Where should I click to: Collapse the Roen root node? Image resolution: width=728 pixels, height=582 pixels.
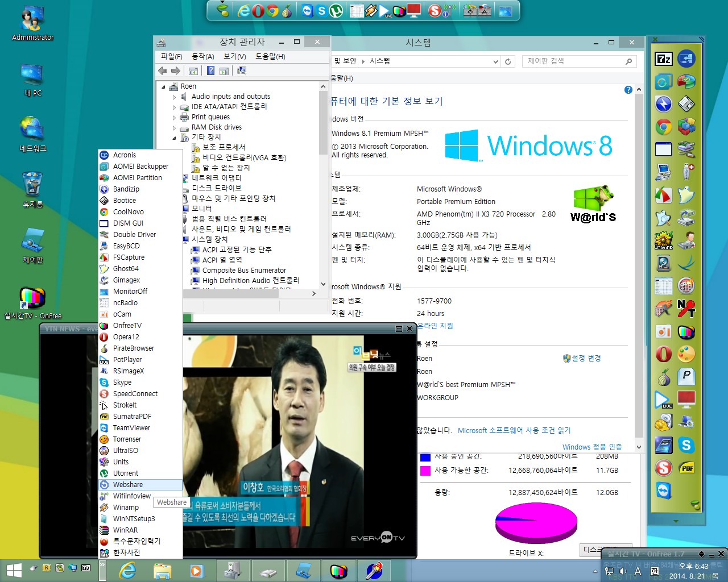click(x=164, y=87)
